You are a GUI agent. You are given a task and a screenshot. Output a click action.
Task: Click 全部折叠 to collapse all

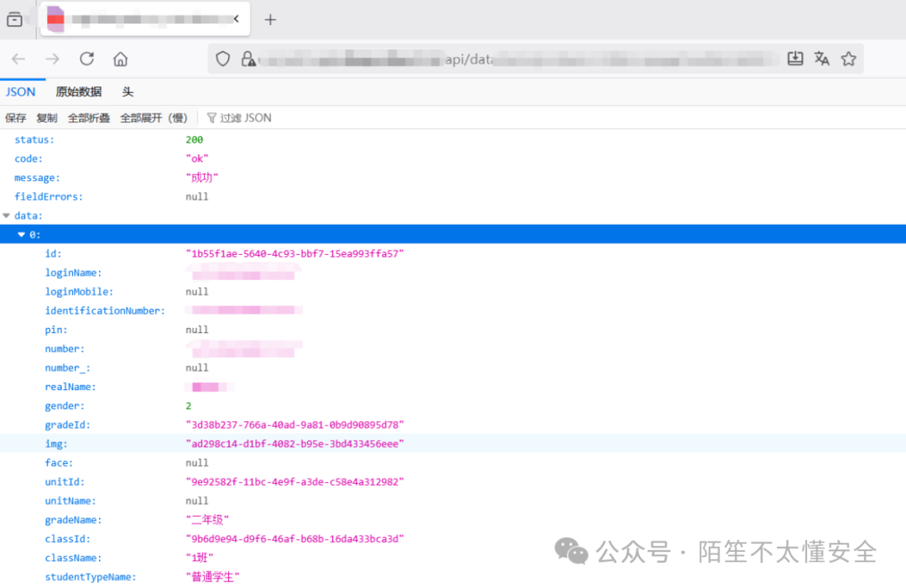click(x=89, y=117)
